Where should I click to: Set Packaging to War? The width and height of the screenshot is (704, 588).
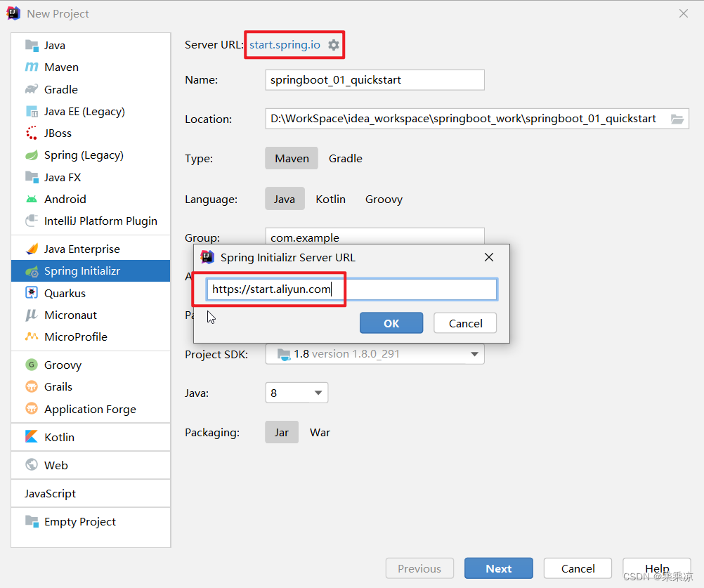(x=320, y=432)
